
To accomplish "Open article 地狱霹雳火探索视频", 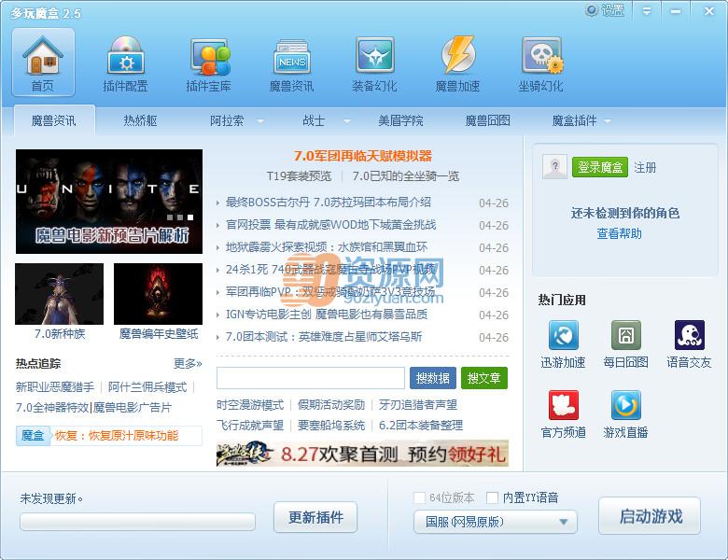I will (327, 247).
